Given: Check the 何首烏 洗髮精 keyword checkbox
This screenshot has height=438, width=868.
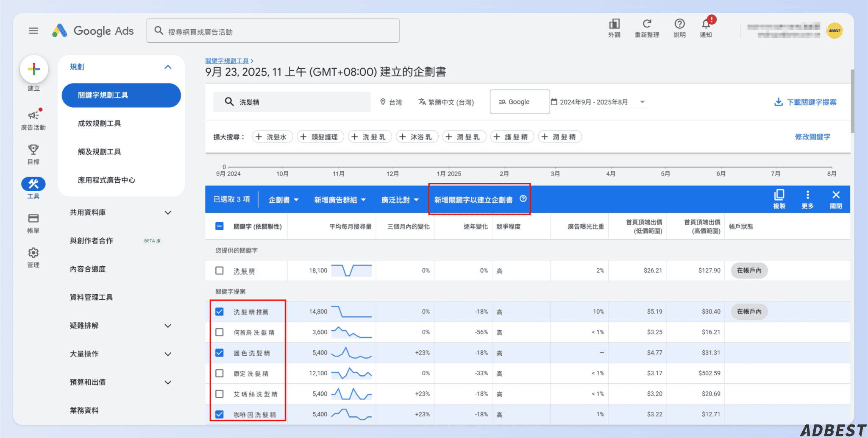Looking at the screenshot, I should 220,332.
